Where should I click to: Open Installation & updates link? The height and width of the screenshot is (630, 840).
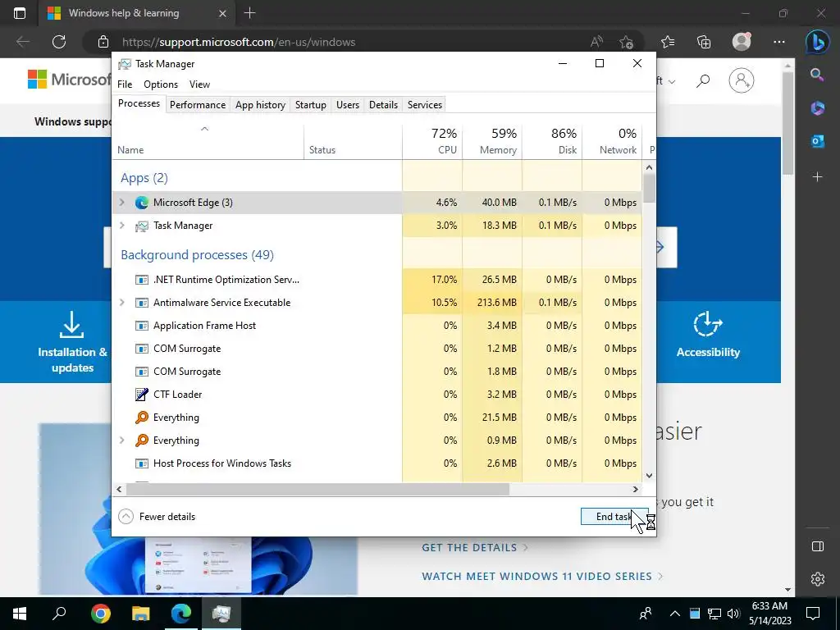pos(72,341)
